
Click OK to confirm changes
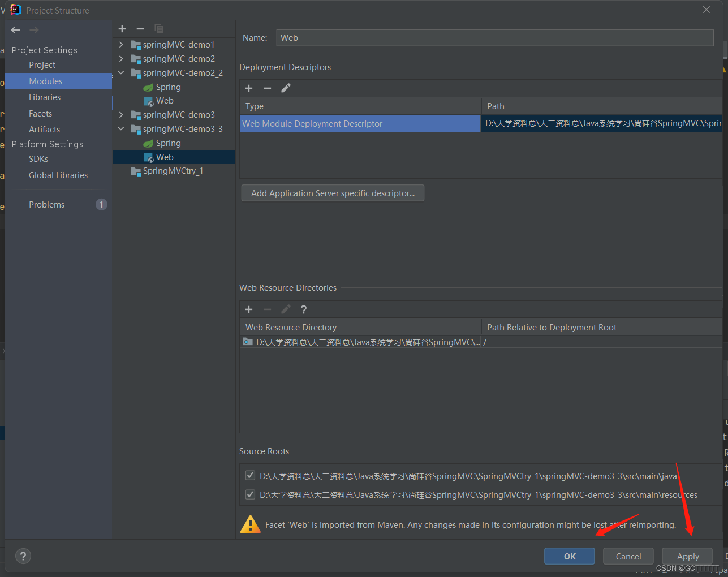pos(570,556)
